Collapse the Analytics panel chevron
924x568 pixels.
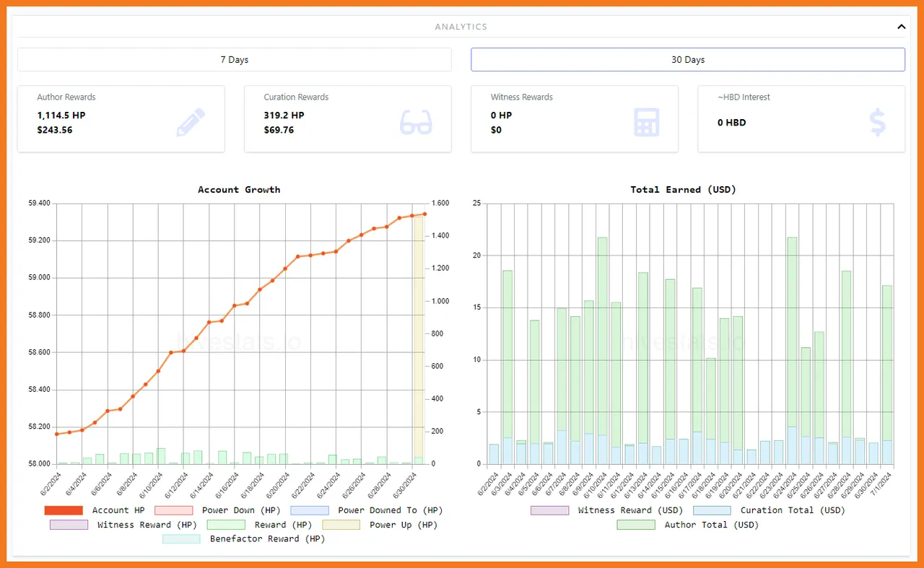tap(901, 27)
